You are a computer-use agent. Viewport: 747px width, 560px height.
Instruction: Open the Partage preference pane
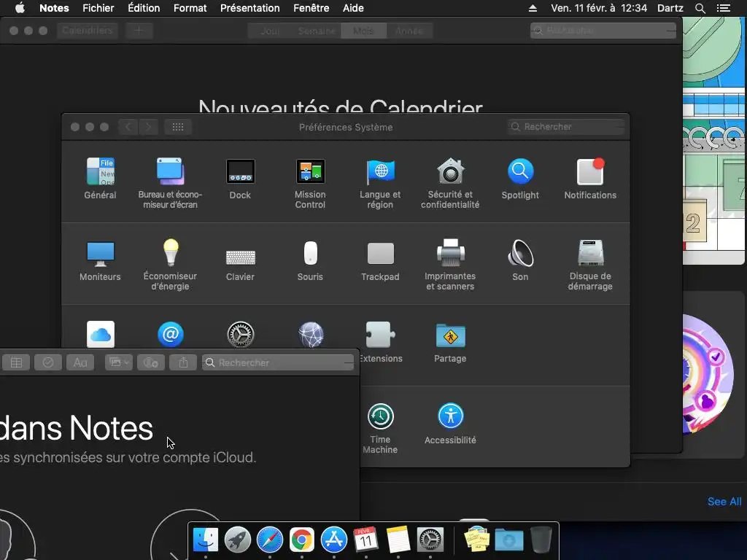coord(450,342)
